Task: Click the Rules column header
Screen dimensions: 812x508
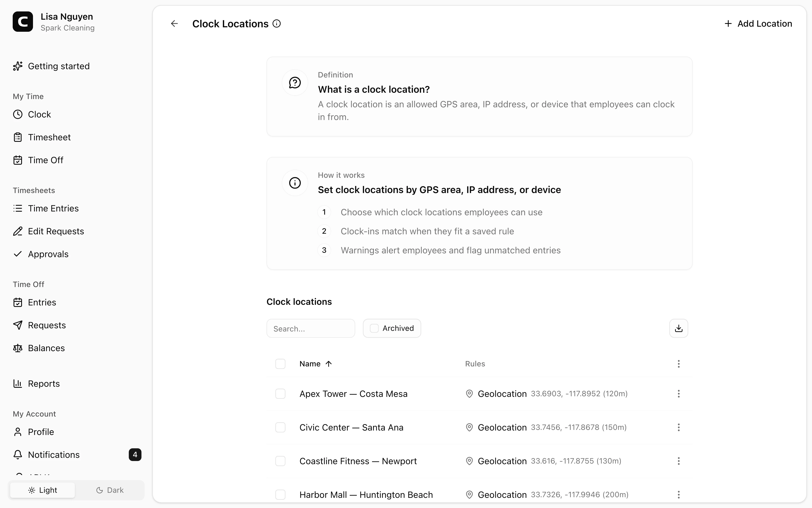Action: [475, 364]
